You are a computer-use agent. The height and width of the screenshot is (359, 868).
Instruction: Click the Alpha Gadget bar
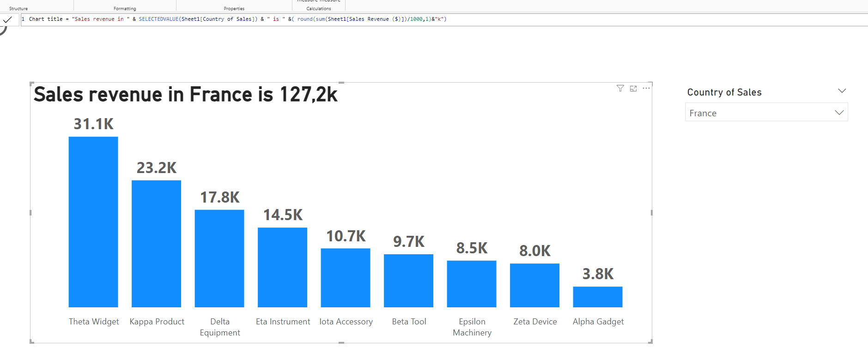point(598,297)
